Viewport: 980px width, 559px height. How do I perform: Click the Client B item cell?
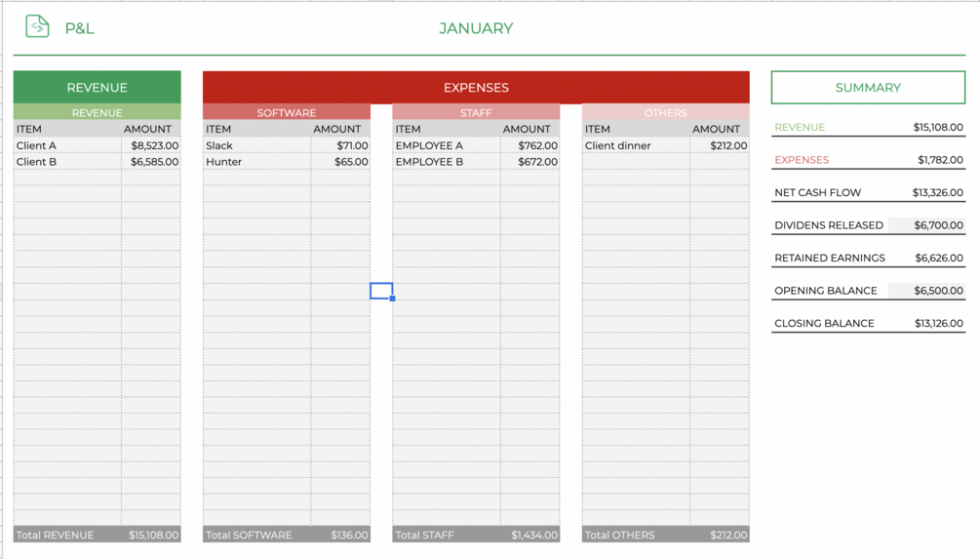coord(67,161)
